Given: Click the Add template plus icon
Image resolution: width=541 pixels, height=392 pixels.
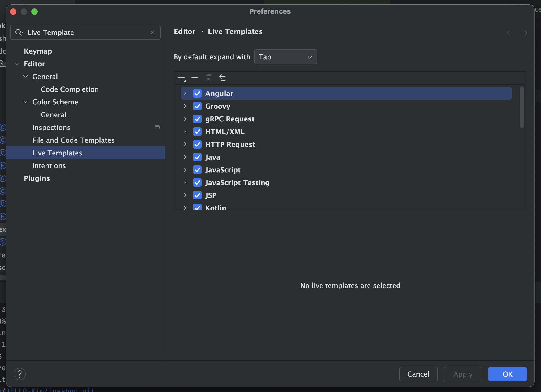Looking at the screenshot, I should click(x=181, y=78).
